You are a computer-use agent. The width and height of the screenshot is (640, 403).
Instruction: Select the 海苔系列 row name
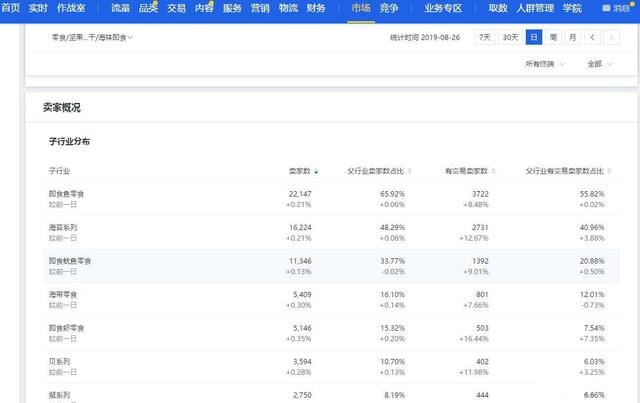[x=63, y=227]
